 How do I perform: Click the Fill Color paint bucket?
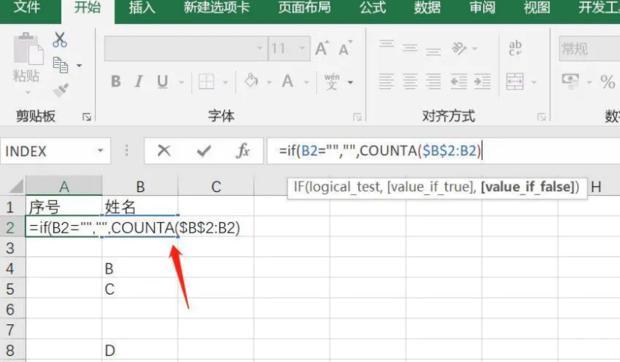click(251, 81)
